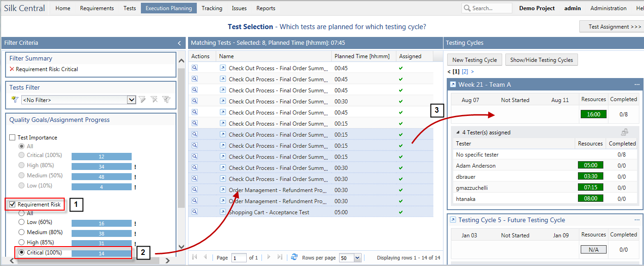644x266 pixels.
Task: Click the Test Assignment >>> button
Action: [611, 27]
